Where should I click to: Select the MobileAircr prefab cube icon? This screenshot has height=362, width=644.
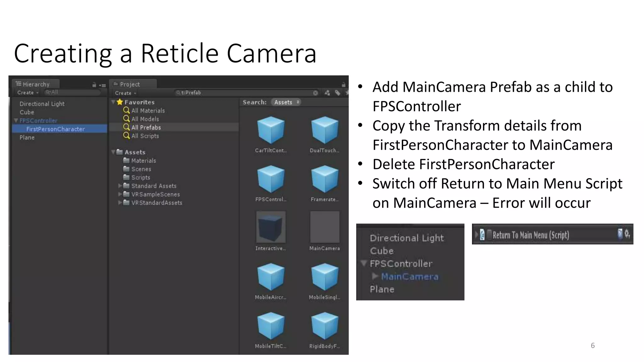coord(271,277)
